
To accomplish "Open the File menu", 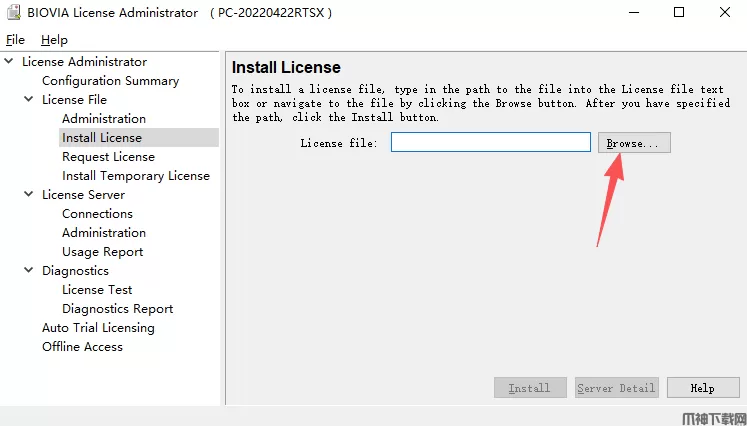I will (x=15, y=40).
